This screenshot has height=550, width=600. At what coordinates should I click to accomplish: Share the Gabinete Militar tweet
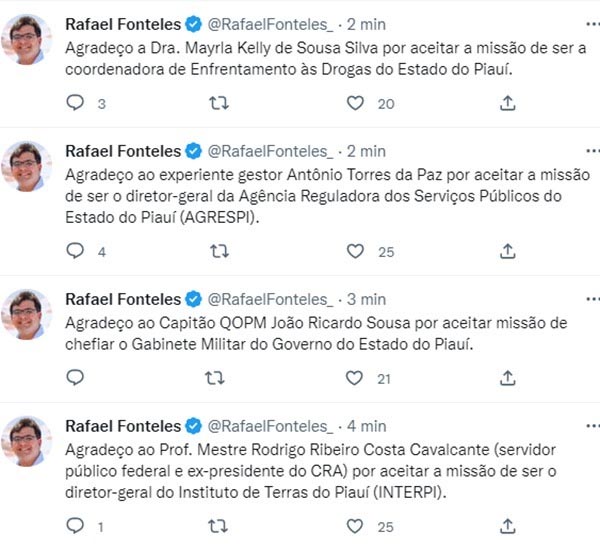pos(507,378)
